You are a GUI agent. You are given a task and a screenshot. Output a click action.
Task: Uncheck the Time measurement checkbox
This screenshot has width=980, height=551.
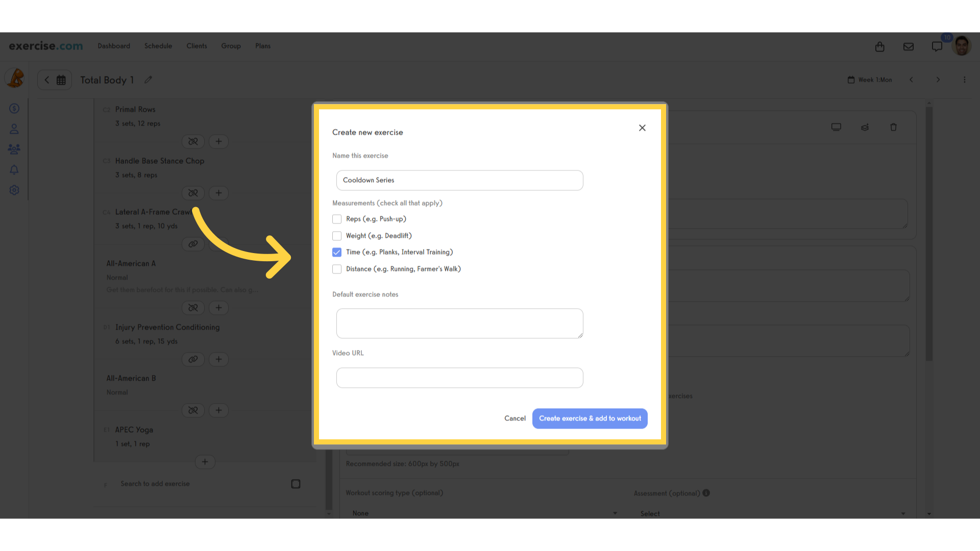click(337, 253)
